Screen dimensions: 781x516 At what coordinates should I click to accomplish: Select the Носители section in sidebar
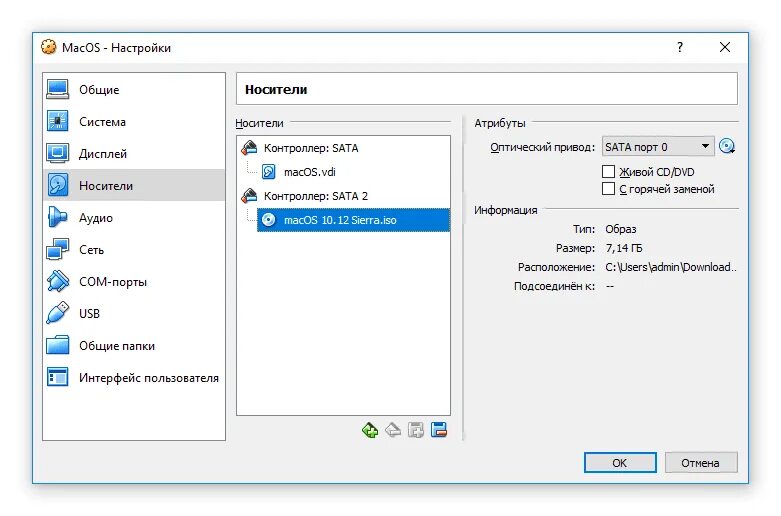[133, 185]
